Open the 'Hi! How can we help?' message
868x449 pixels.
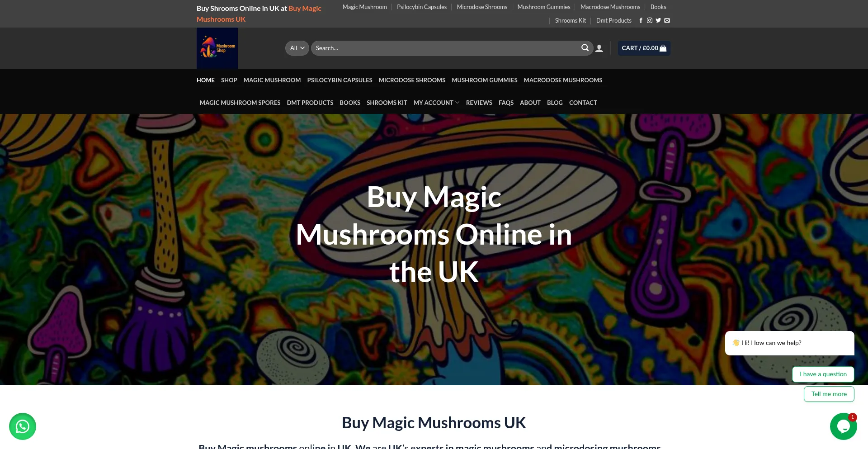pos(789,343)
